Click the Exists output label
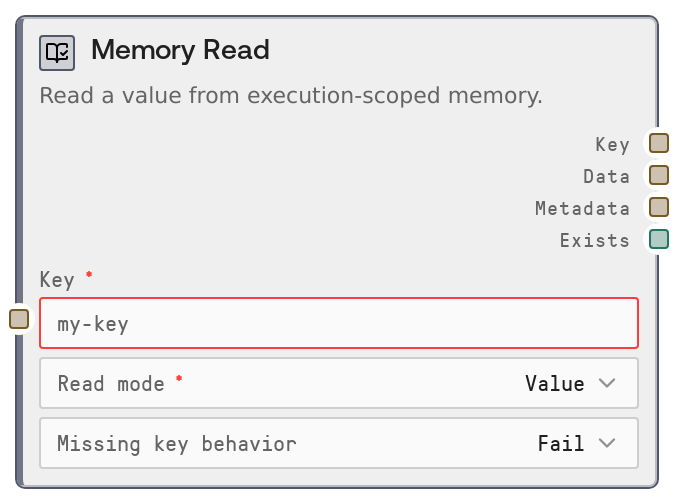The height and width of the screenshot is (504, 674). (594, 240)
